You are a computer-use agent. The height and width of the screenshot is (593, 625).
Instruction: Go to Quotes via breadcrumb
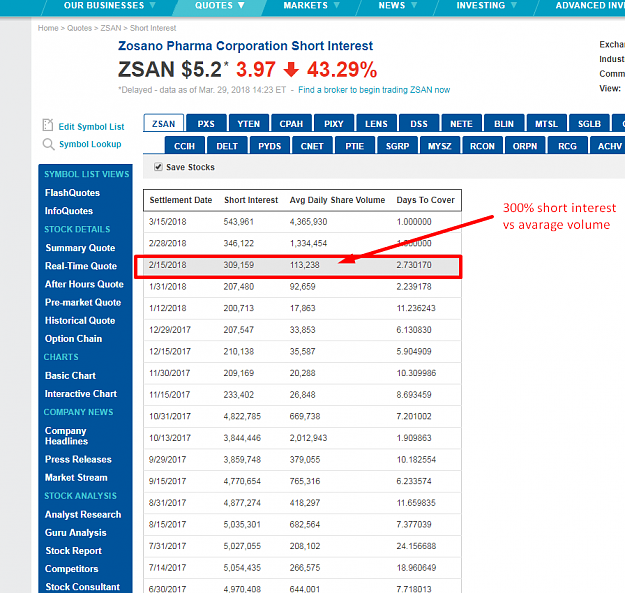(x=79, y=28)
